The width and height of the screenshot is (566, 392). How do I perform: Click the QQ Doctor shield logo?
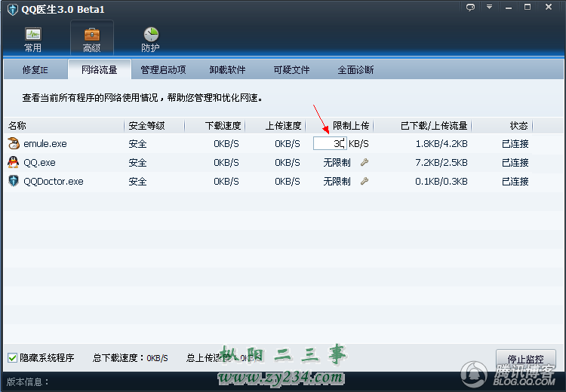point(12,9)
